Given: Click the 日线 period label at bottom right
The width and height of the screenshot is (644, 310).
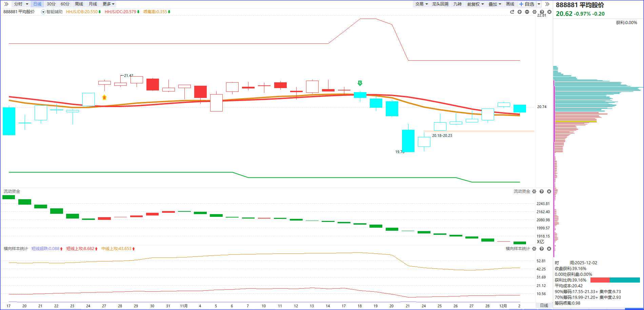Looking at the screenshot, I should (544, 306).
